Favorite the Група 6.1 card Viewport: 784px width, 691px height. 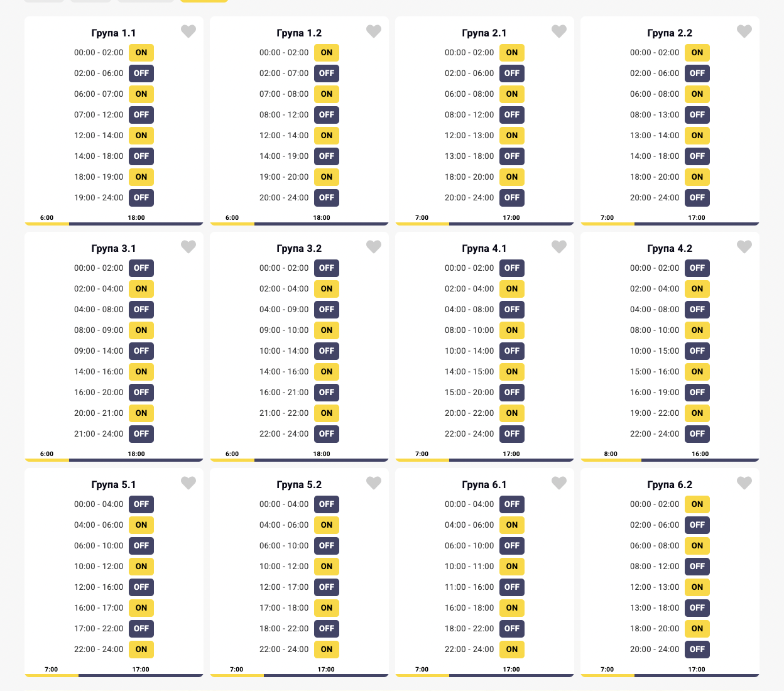pyautogui.click(x=559, y=483)
